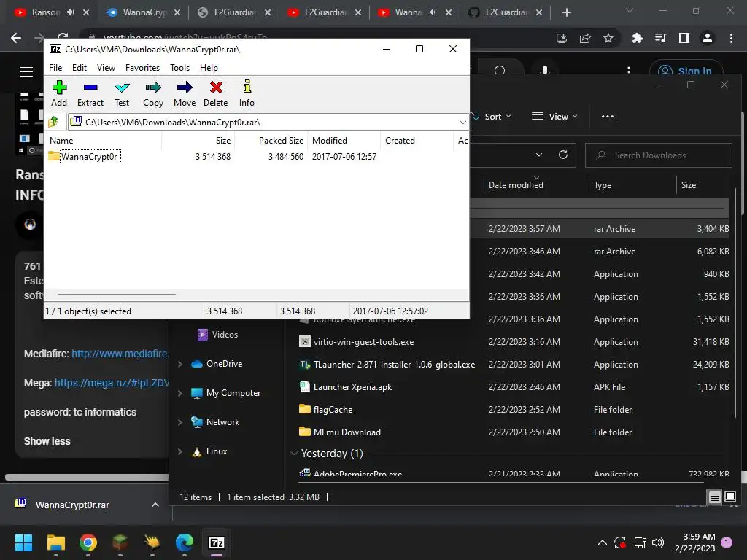Expand OneDrive tree node
Screen dimensions: 747x560
pos(180,364)
